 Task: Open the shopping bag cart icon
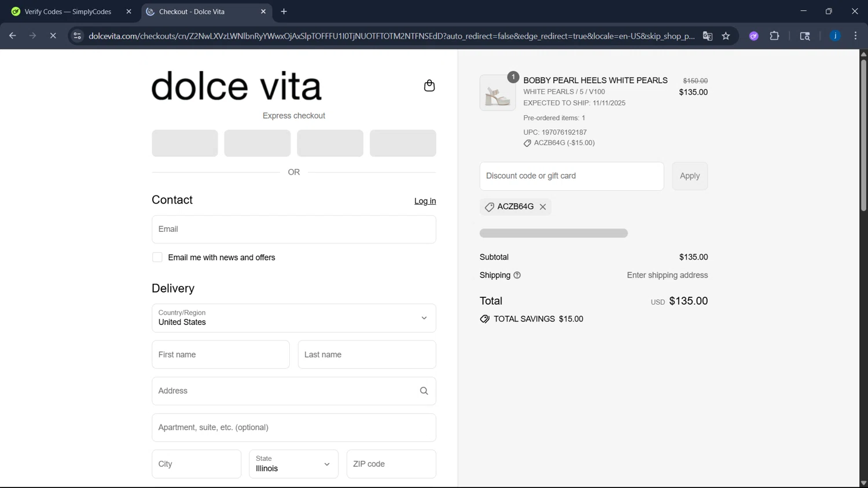pos(429,86)
